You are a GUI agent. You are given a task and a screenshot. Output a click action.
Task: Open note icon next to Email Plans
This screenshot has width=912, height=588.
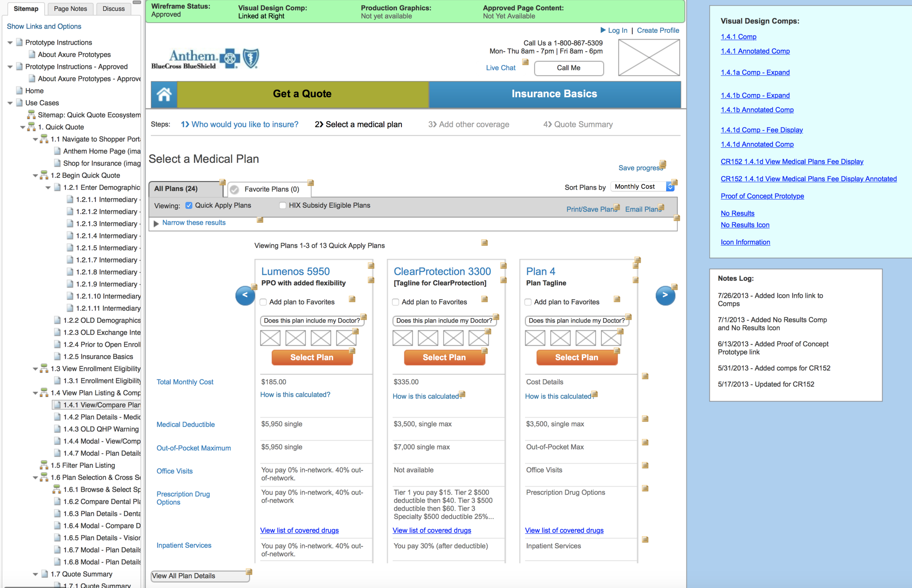point(661,207)
